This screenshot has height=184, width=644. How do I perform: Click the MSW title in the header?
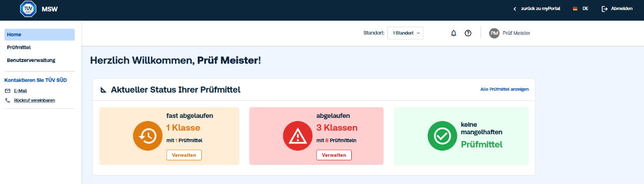point(49,9)
